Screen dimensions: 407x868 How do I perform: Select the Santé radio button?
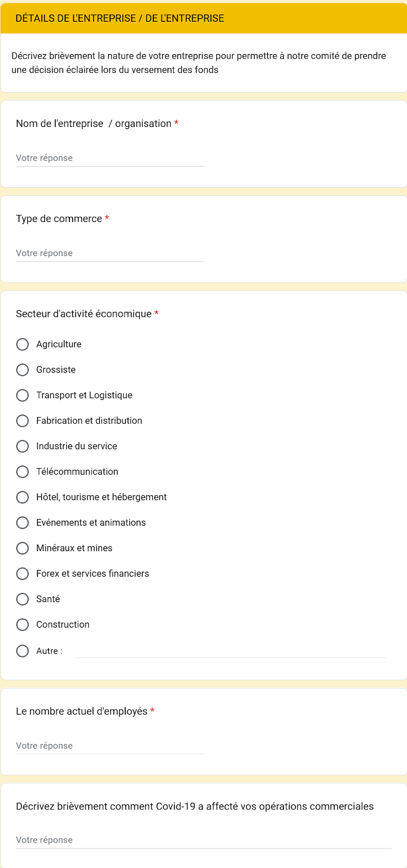coord(22,599)
